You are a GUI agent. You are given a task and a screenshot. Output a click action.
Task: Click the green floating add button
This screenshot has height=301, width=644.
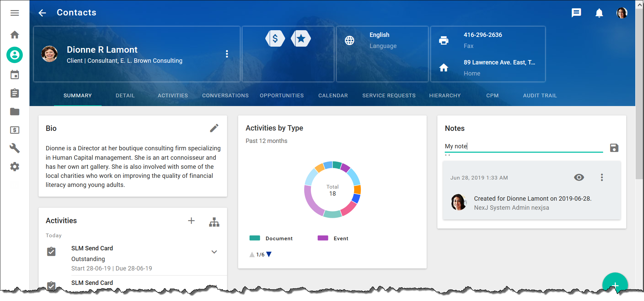[x=614, y=284]
